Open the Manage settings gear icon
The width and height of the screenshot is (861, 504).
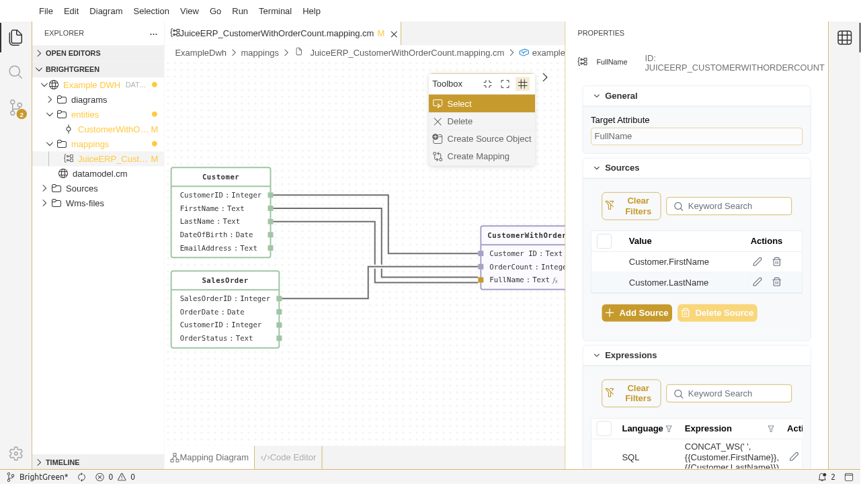click(x=15, y=454)
